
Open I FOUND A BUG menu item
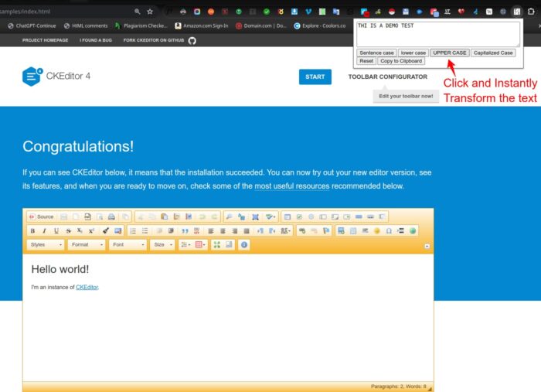click(x=96, y=40)
